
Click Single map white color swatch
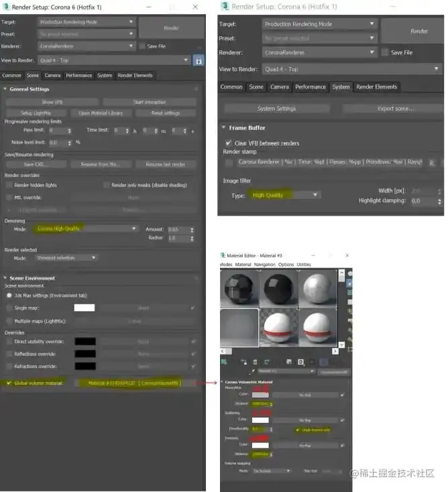(84, 308)
